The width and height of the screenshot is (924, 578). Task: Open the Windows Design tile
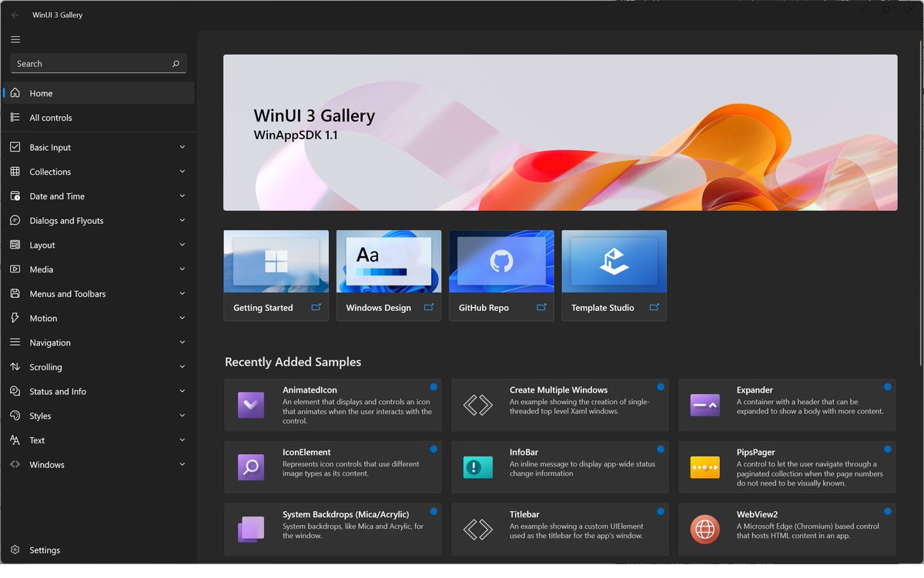tap(389, 276)
